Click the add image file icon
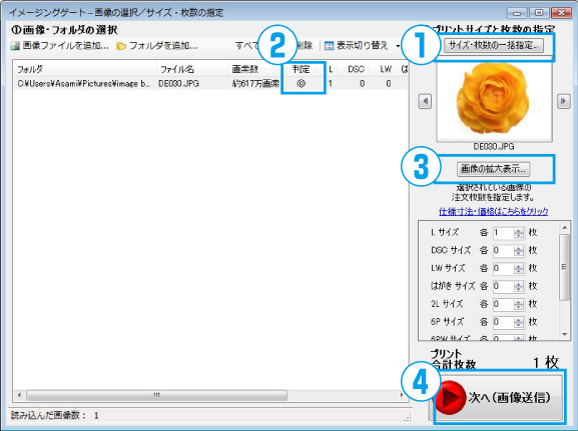The height and width of the screenshot is (431, 578). 15,46
